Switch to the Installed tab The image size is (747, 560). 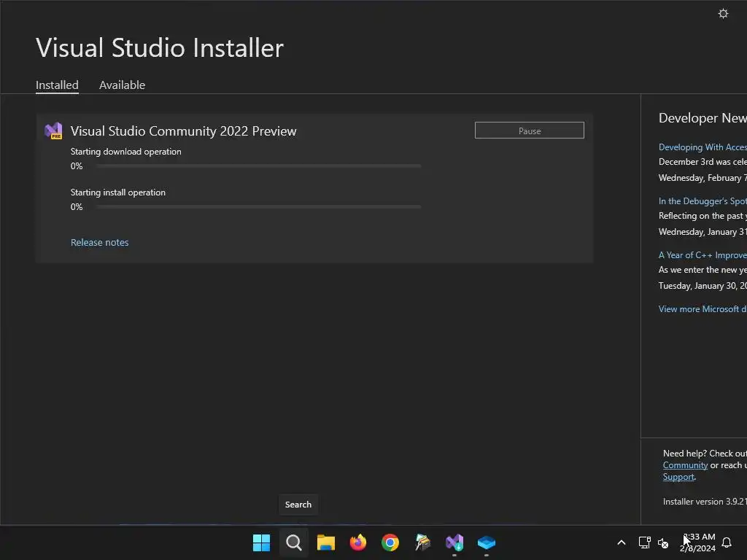pyautogui.click(x=57, y=85)
